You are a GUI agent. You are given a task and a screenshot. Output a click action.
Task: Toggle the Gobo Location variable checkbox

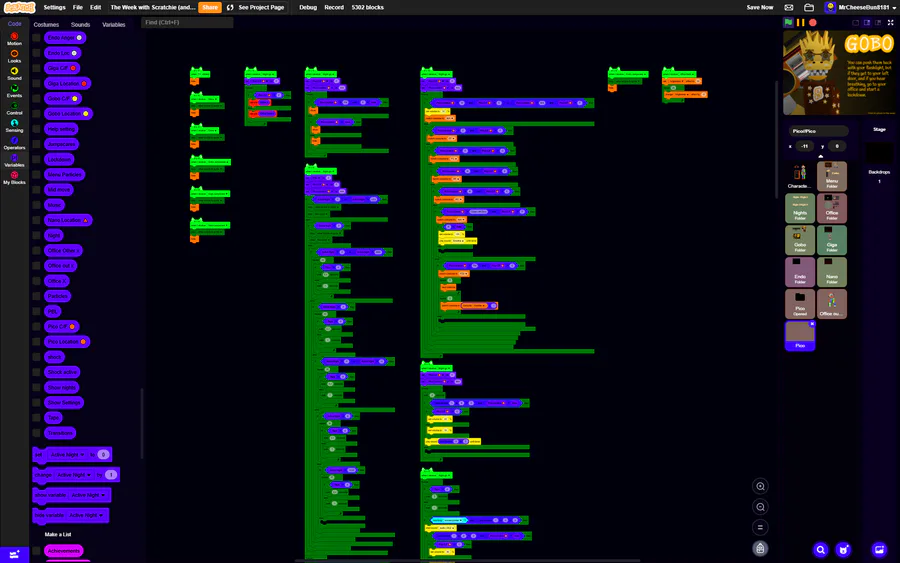(x=36, y=114)
